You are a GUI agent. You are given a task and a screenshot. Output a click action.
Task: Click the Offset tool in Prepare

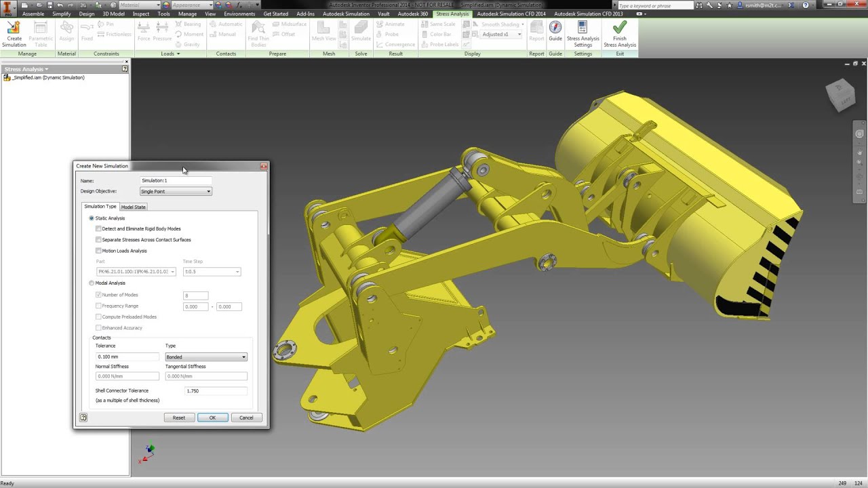(x=283, y=34)
